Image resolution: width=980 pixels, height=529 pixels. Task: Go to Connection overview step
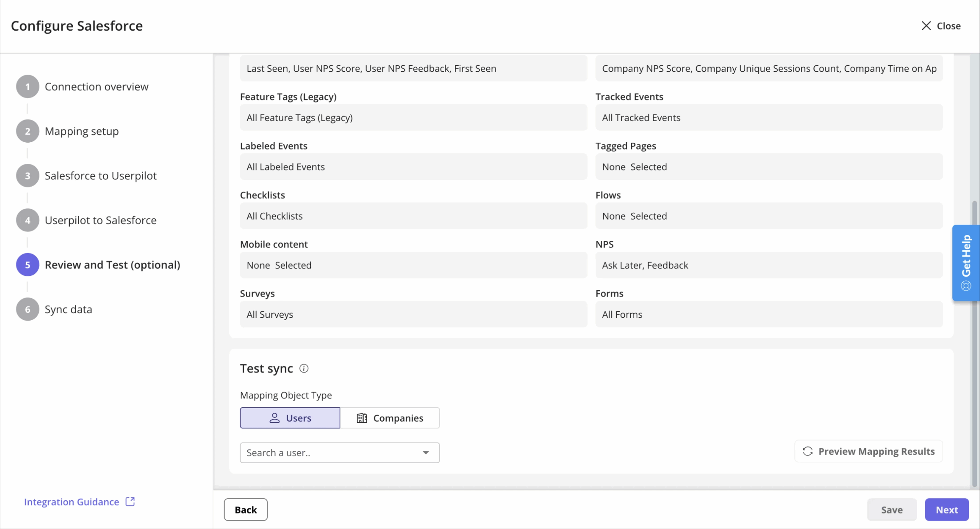(x=96, y=87)
